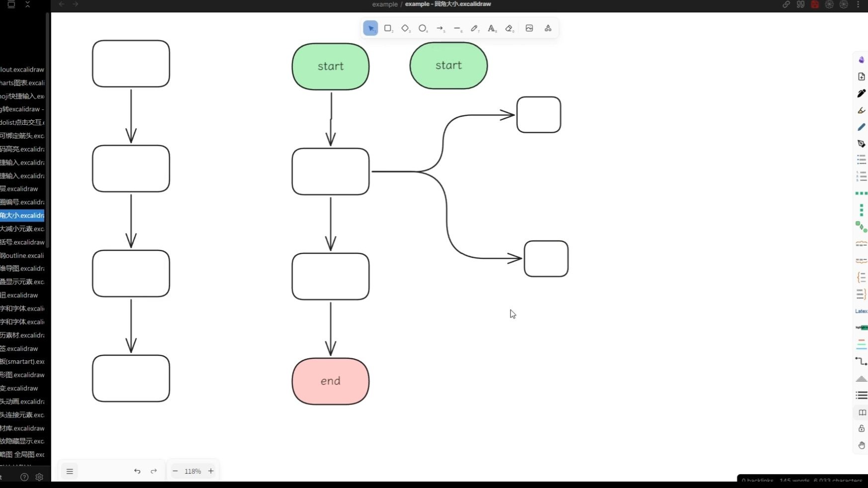
Task: Click the pink end node
Action: [331, 381]
